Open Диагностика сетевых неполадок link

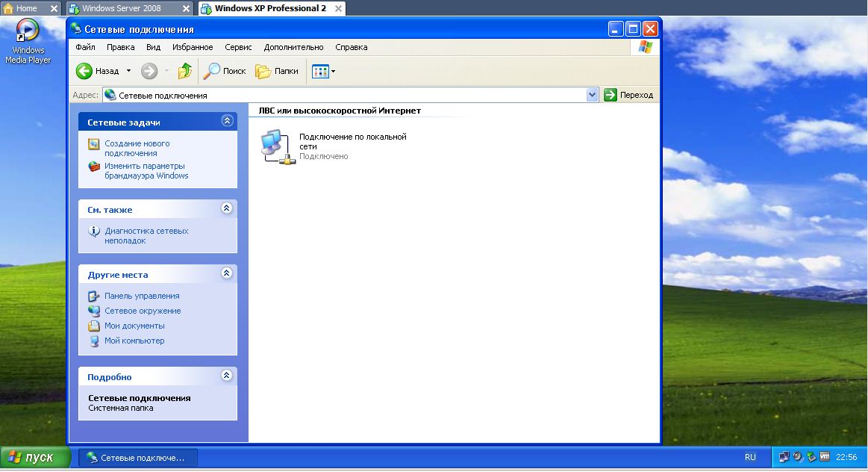tap(147, 236)
